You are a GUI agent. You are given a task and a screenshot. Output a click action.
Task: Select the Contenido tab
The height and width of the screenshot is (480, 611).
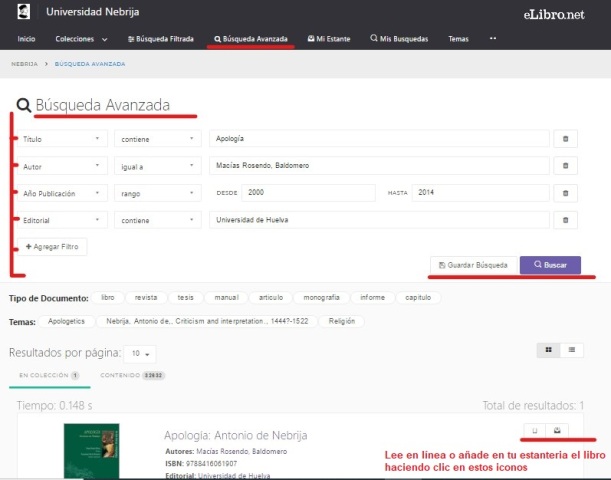[132, 375]
